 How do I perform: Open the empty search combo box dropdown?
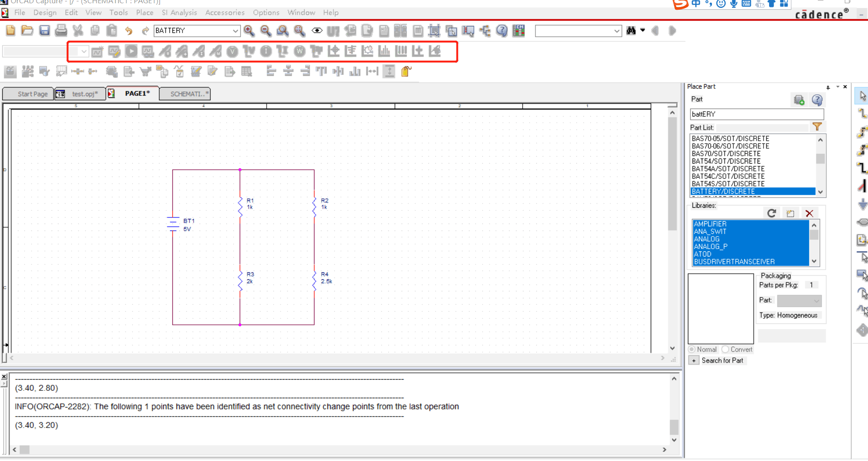click(x=616, y=31)
